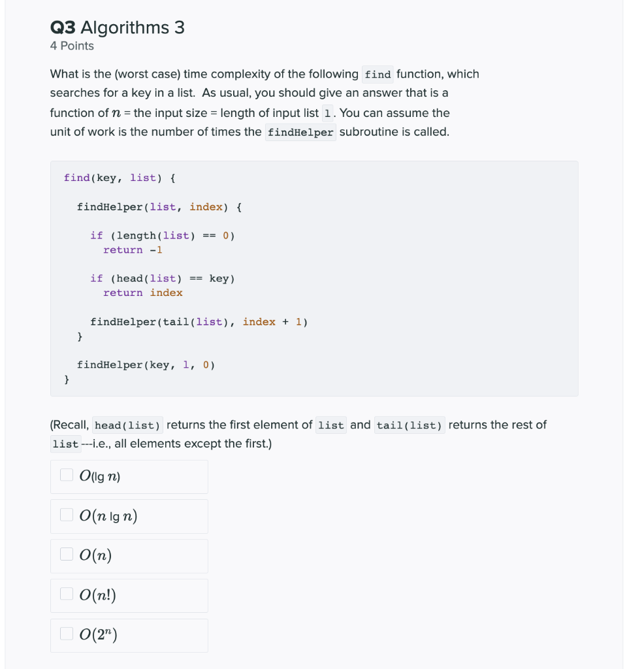Click the head(list) inline code badge
The image size is (644, 669).
pyautogui.click(x=127, y=425)
